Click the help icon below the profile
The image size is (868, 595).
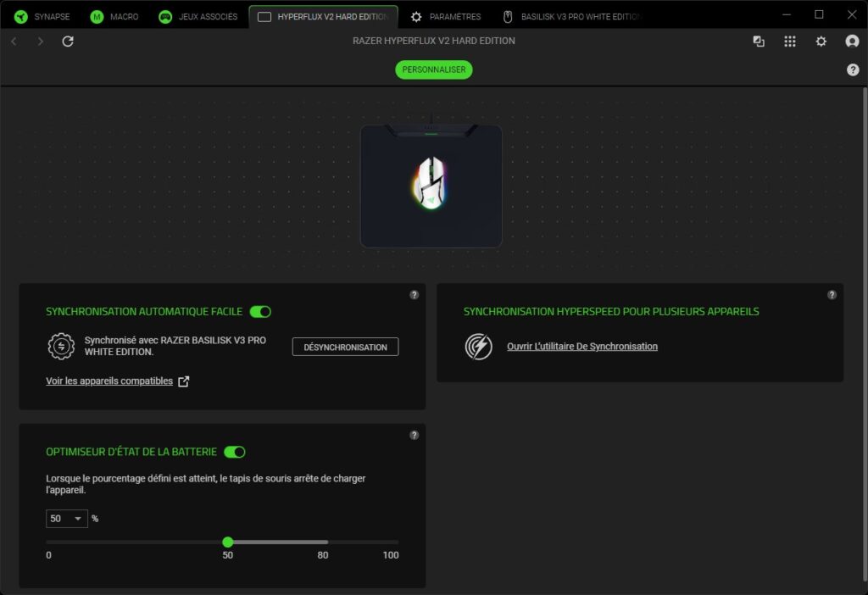(x=853, y=70)
